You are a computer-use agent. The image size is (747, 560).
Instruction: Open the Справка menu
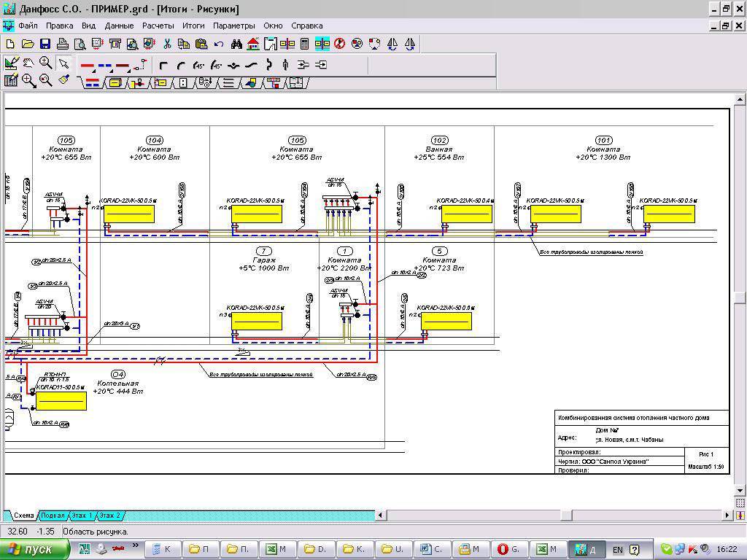coord(307,26)
